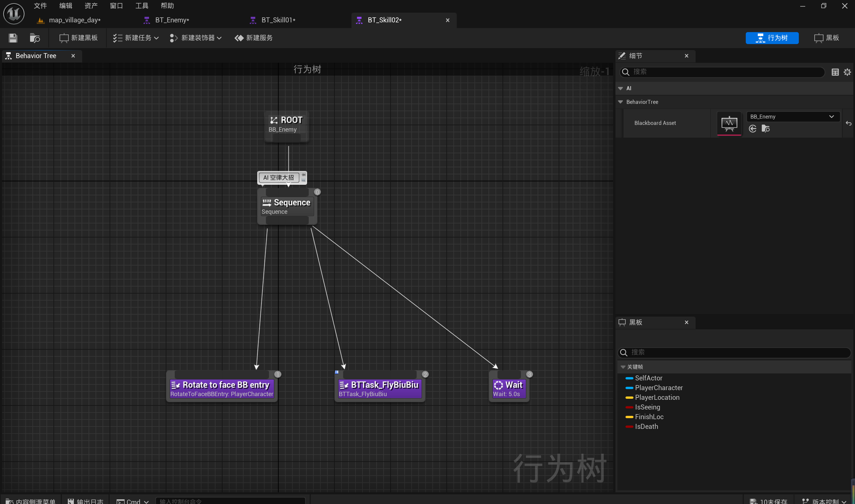Switch to Behavior Tree (行为树) mode
855x504 pixels.
(772, 38)
